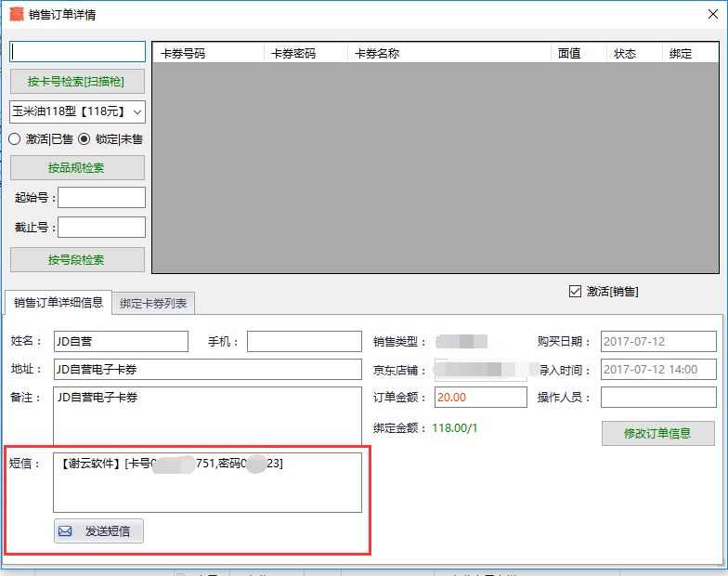Image resolution: width=728 pixels, height=576 pixels.
Task: Click the 备注 text area
Action: 208,416
